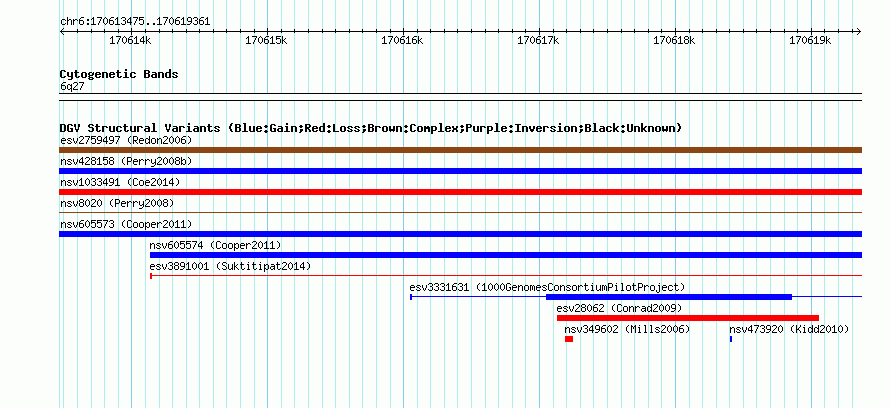
Task: Open the nsv349602 (Mills2006) label
Action: 627,329
